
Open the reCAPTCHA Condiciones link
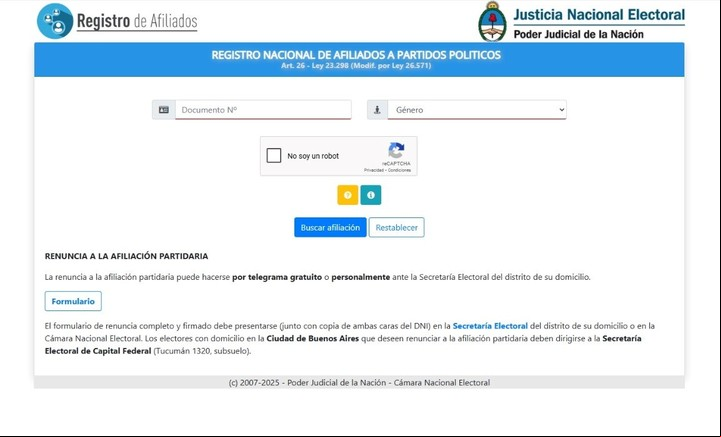coord(399,170)
